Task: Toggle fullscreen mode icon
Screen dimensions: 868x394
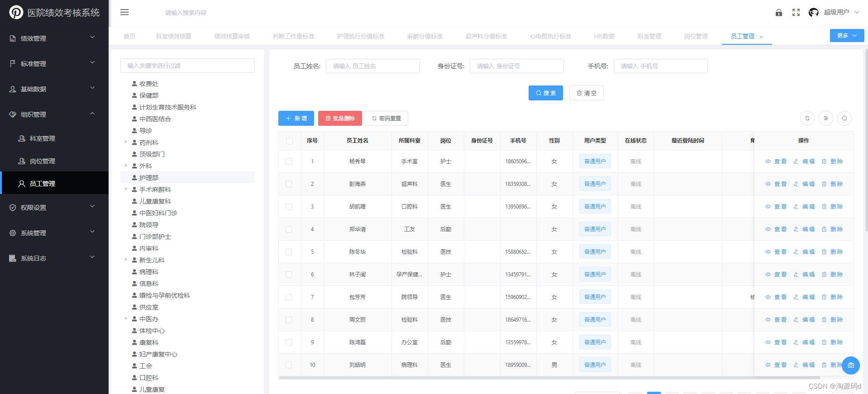Action: (x=796, y=13)
